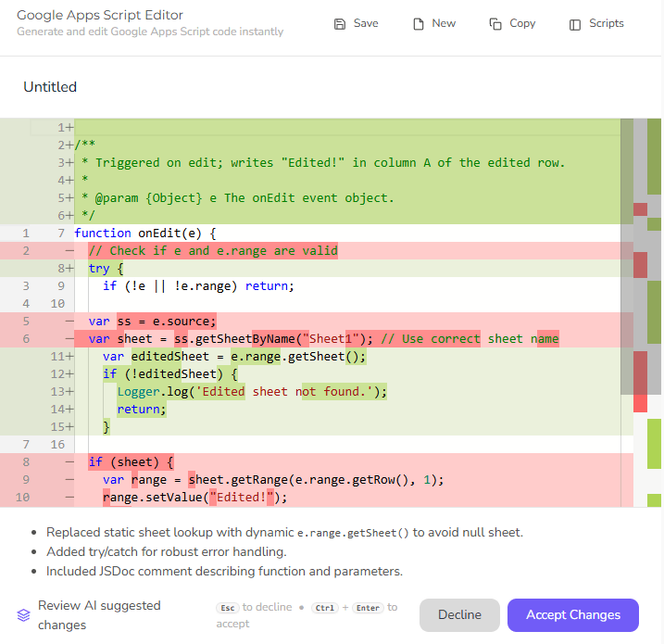This screenshot has height=644, width=664.
Task: Click the Copy duplicate icon
Action: (x=495, y=24)
